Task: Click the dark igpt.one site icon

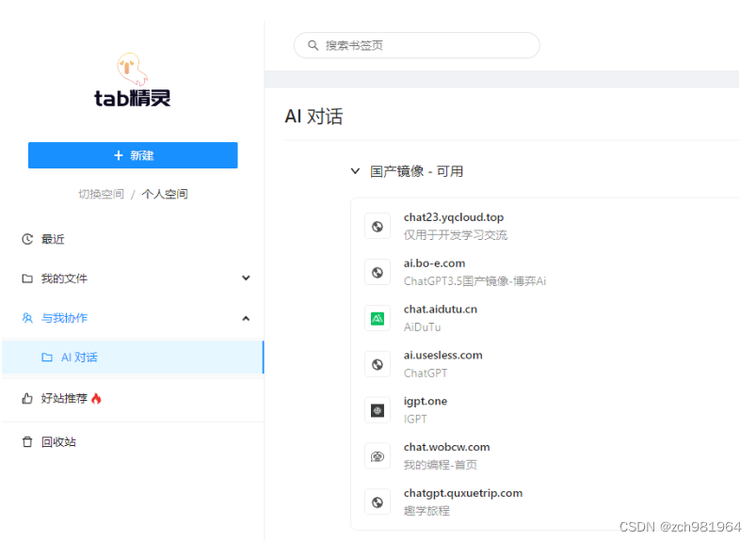Action: point(378,410)
